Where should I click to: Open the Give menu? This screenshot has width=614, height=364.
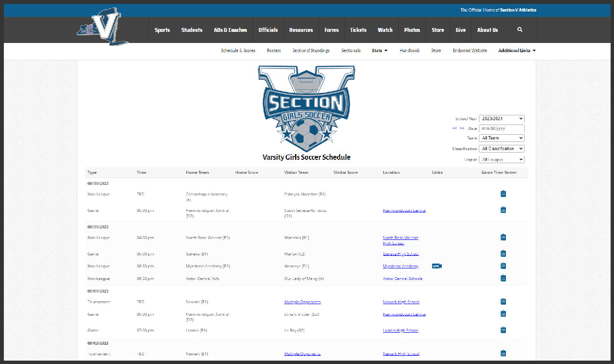tap(460, 30)
